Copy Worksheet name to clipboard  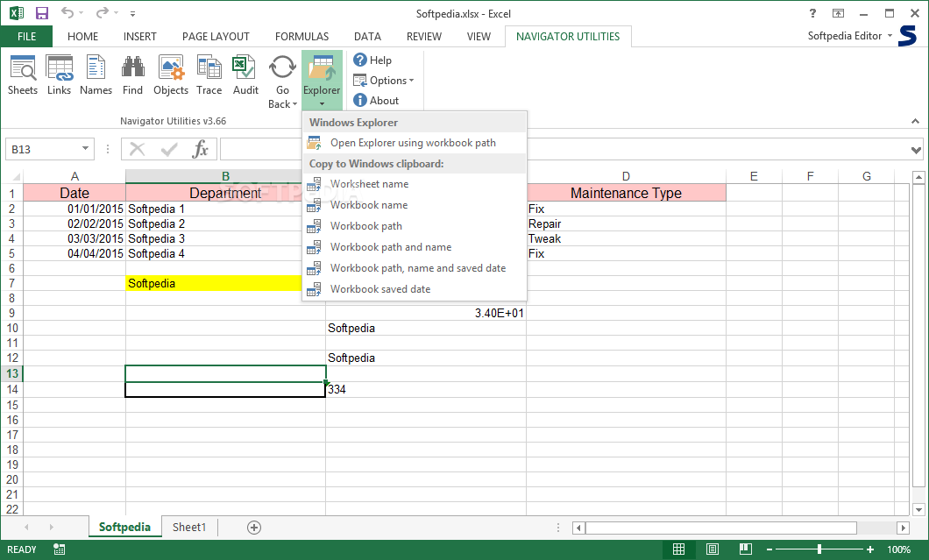414,184
